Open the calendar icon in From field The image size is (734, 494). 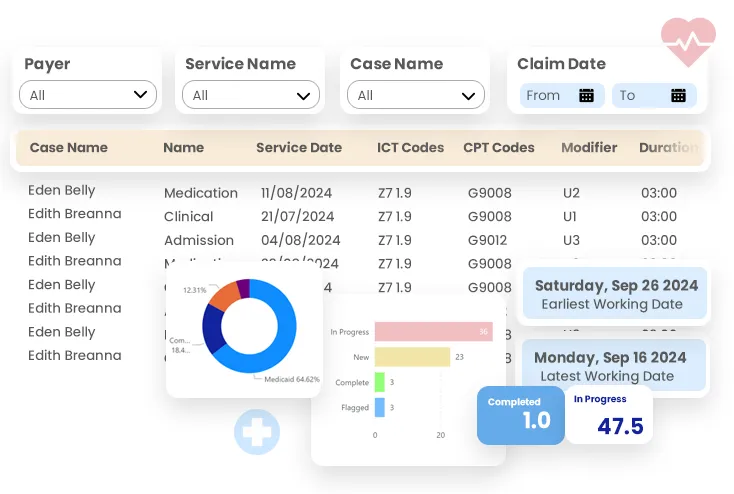(587, 96)
